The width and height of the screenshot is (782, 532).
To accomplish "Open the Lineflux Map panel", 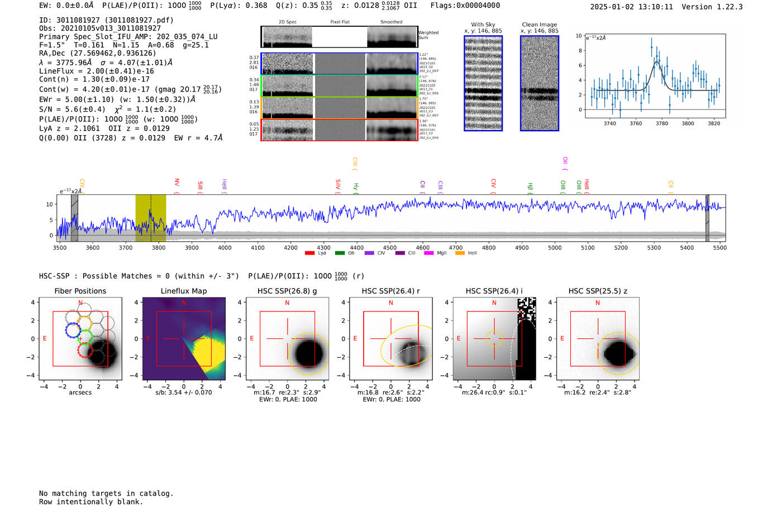I will point(184,339).
